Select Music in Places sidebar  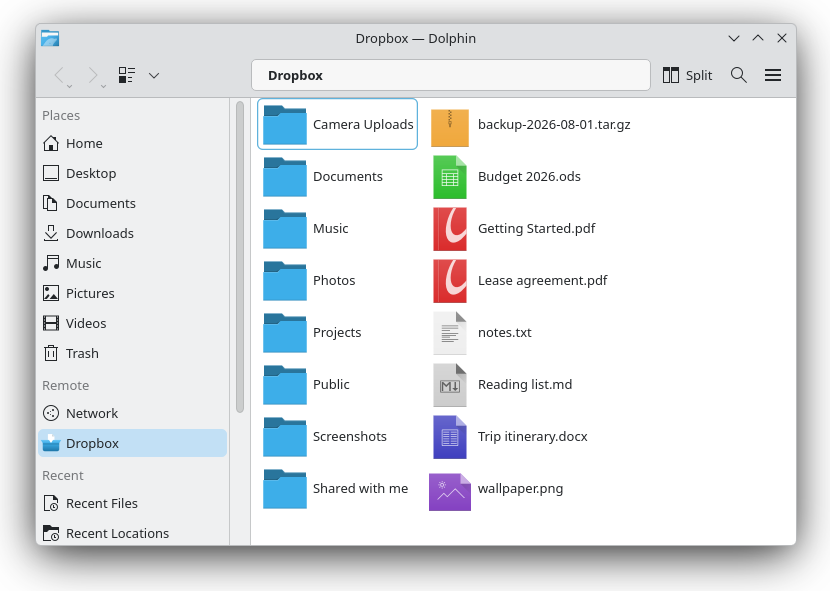point(132,263)
